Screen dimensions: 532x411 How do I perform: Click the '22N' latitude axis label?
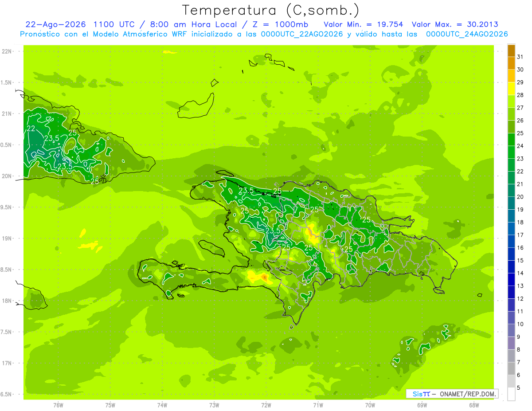tap(7, 51)
